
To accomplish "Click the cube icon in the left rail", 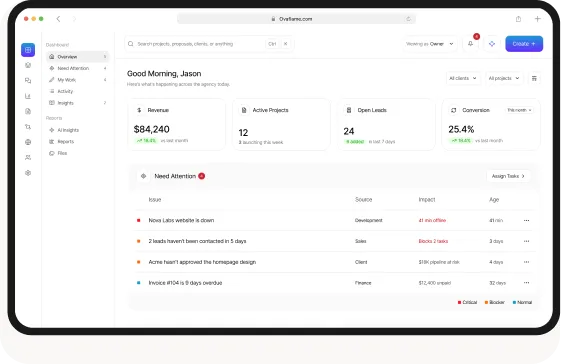I will pos(28,65).
